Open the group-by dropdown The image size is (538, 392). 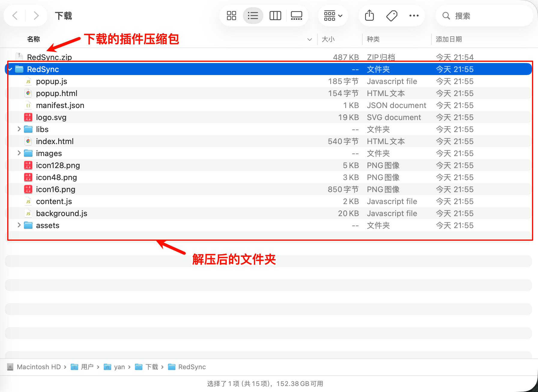coord(333,16)
